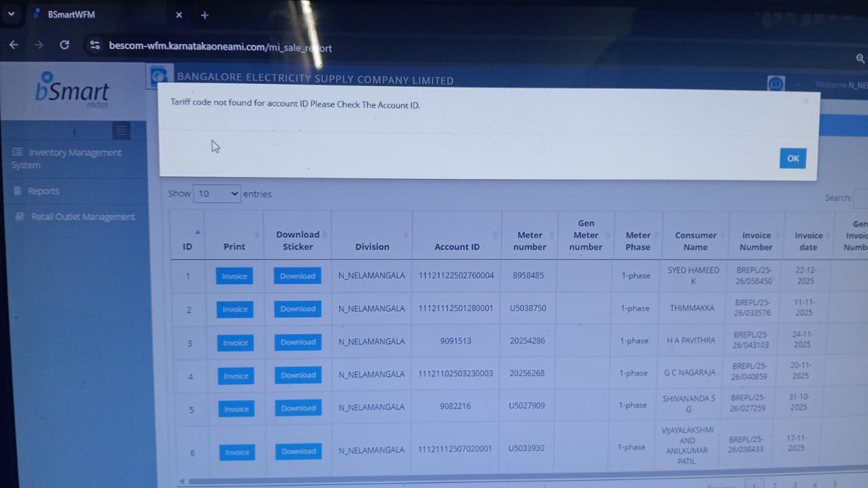Select account ID 11121102503230003
Image resolution: width=868 pixels, height=488 pixels.
tap(456, 373)
